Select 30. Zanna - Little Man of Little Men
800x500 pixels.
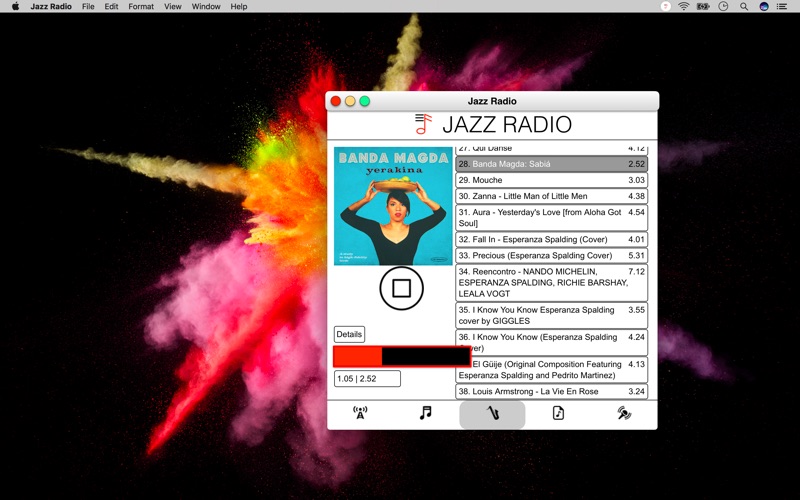(552, 196)
